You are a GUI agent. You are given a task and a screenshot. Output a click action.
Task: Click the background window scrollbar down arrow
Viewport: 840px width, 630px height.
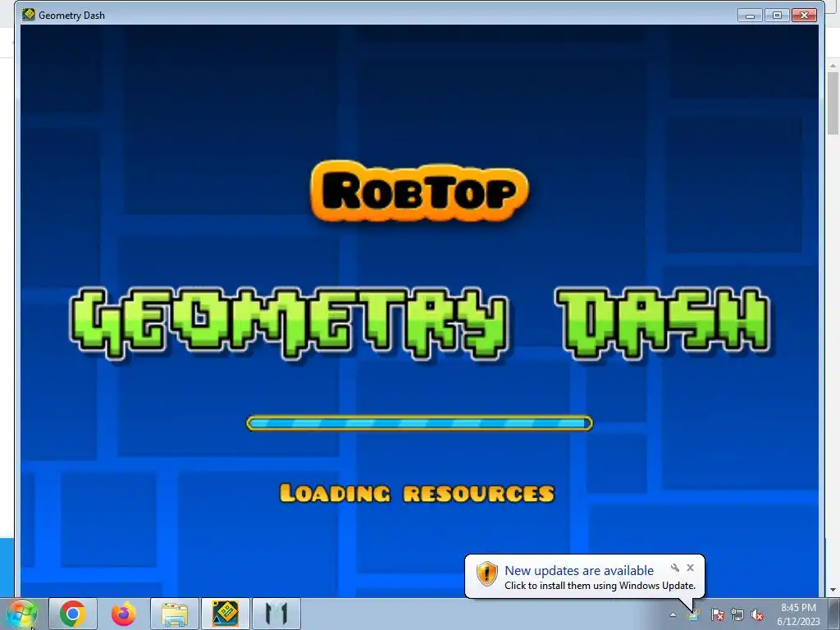pos(833,591)
